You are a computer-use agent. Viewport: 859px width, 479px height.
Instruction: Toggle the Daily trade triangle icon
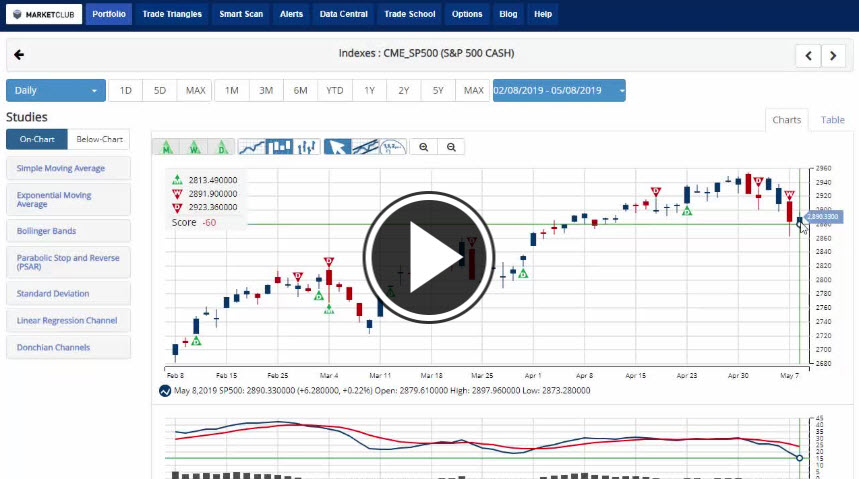(221, 147)
